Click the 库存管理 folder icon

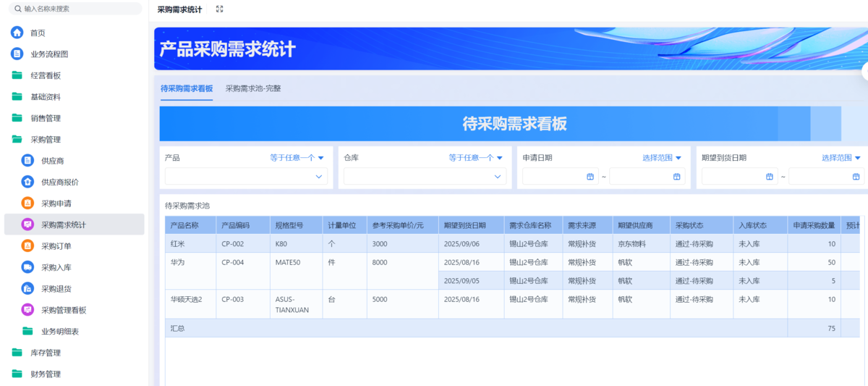tap(17, 353)
